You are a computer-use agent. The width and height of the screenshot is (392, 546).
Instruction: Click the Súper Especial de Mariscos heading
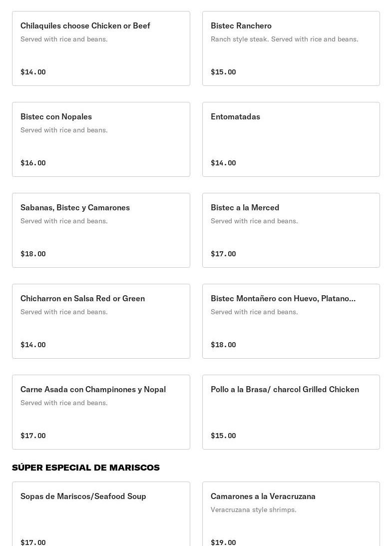coord(86,468)
